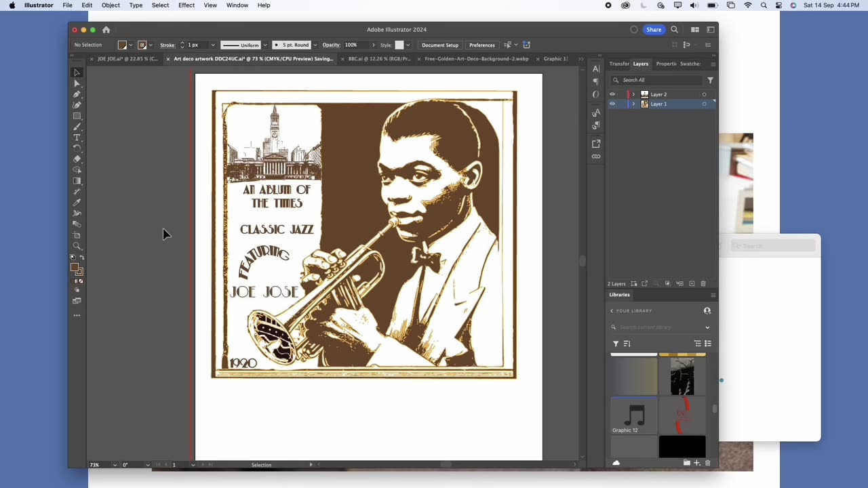The width and height of the screenshot is (868, 488).
Task: Click the Preferences button
Action: [482, 45]
